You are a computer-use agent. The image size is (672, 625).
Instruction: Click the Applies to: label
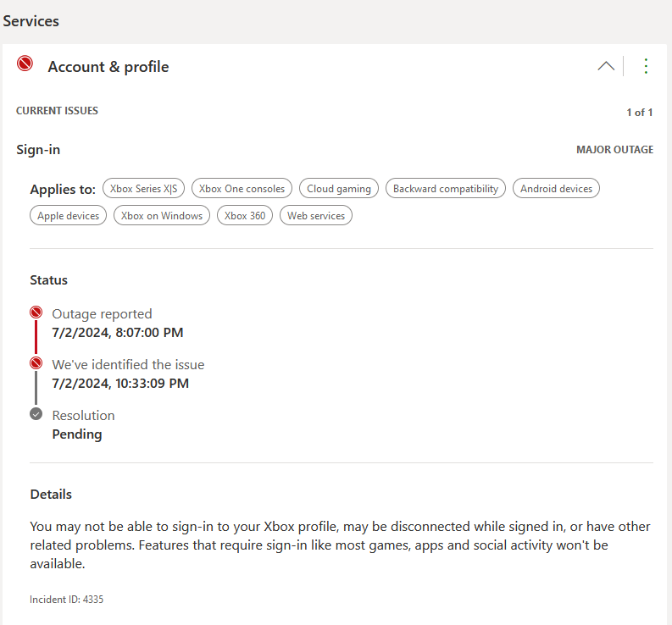tap(63, 190)
